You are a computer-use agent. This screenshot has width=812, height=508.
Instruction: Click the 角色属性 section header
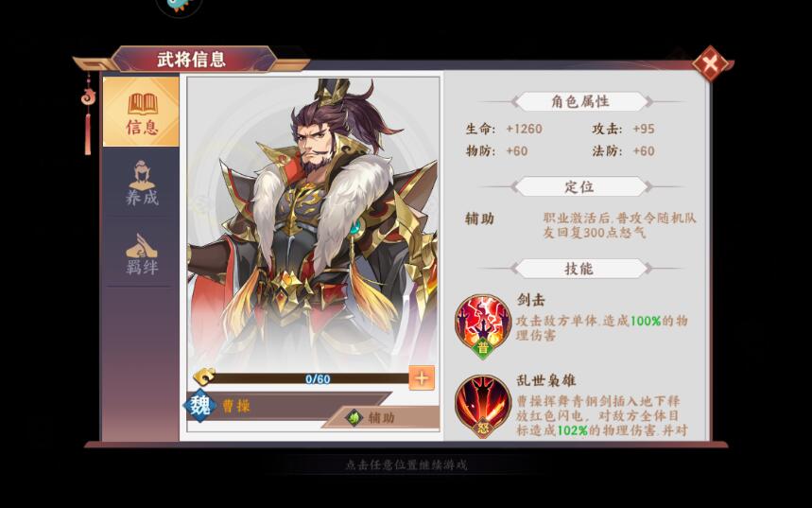pyautogui.click(x=580, y=101)
